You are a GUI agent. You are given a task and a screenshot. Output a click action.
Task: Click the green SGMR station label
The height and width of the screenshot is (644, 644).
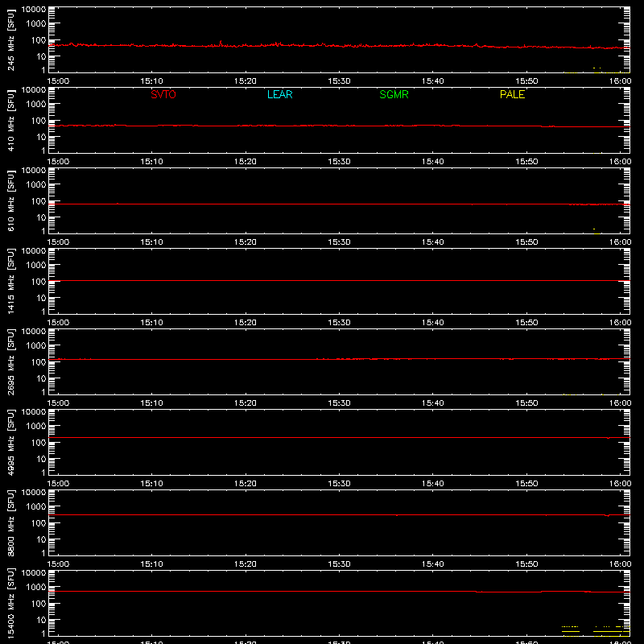pyautogui.click(x=394, y=94)
